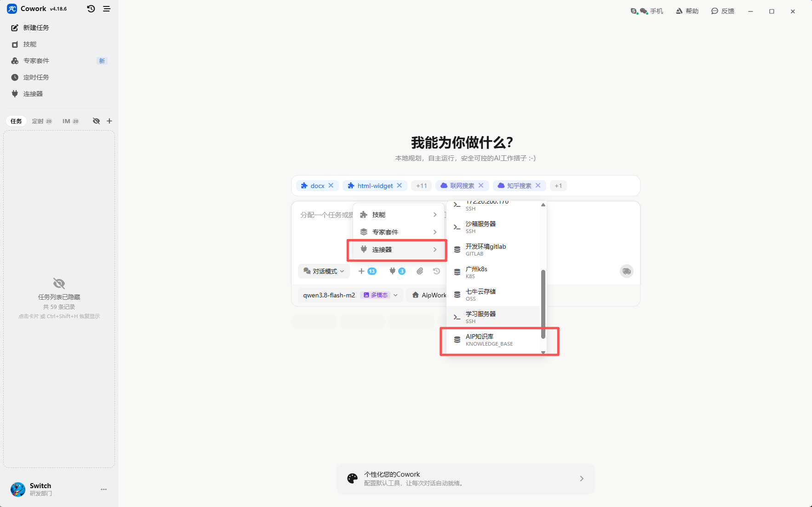Collapse the sidebar with the hamburger icon
Screen dimensions: 812x507
point(107,9)
